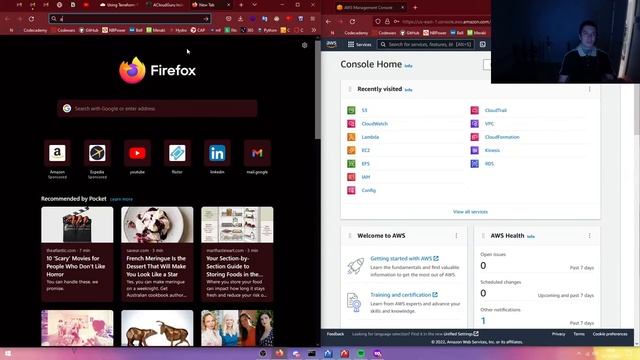Open the Config service icon
The width and height of the screenshot is (640, 360).
pos(351,190)
